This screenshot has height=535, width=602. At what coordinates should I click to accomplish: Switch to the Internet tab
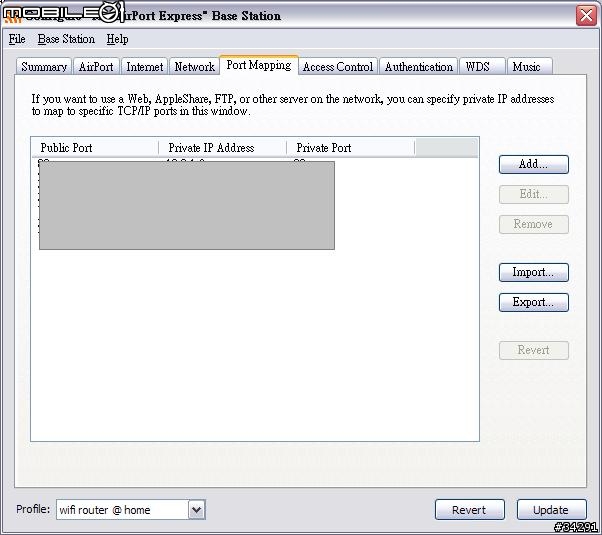(x=144, y=66)
